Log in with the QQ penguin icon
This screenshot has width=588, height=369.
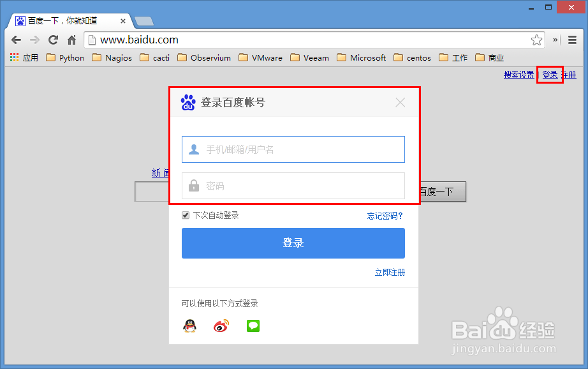[x=190, y=326]
